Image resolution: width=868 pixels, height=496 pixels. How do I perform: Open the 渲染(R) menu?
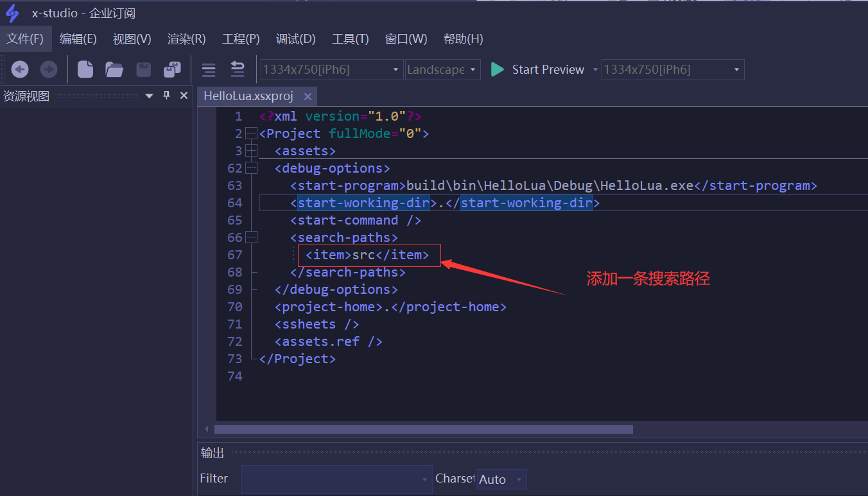(187, 39)
